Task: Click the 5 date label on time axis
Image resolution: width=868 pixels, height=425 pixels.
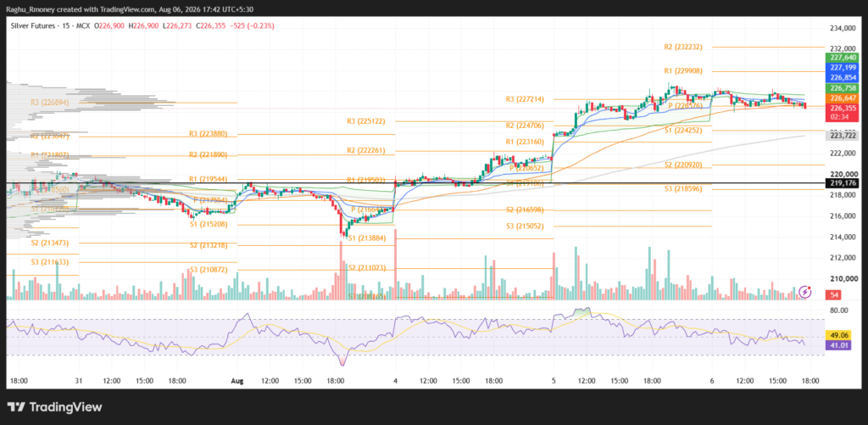Action: point(554,381)
